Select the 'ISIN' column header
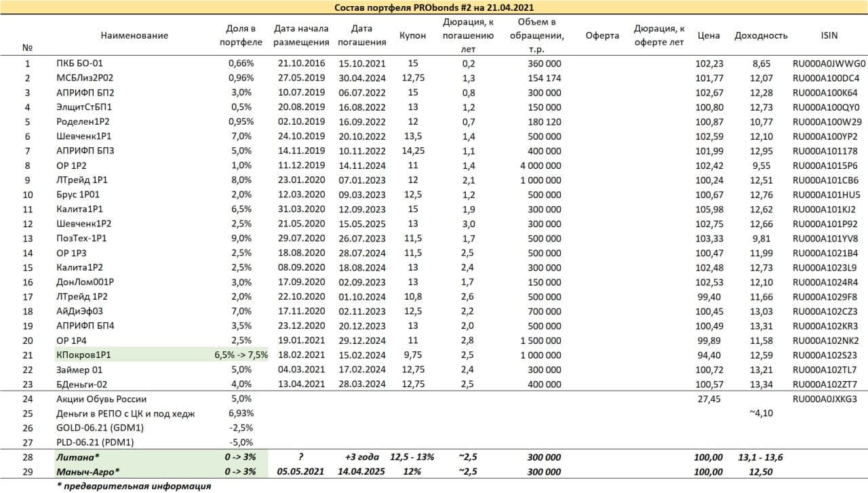This screenshot has width=868, height=493. click(829, 35)
